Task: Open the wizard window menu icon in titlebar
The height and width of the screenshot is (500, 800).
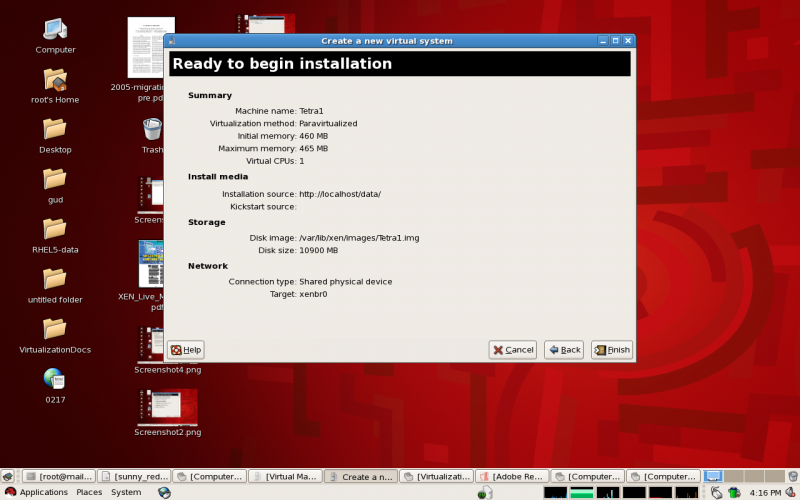Action: pyautogui.click(x=172, y=41)
